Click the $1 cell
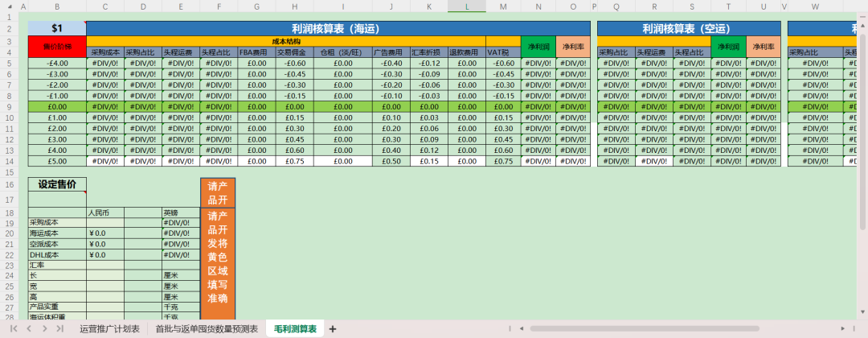This screenshot has height=338, width=868. 57,28
